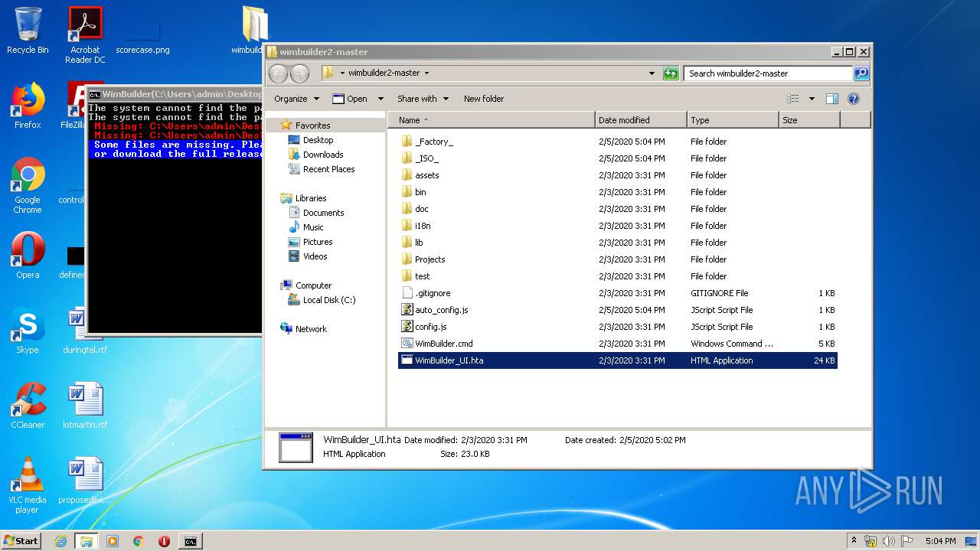Refresh the wimbuilder2-master folder view
This screenshot has width=980, height=551.
tap(671, 73)
